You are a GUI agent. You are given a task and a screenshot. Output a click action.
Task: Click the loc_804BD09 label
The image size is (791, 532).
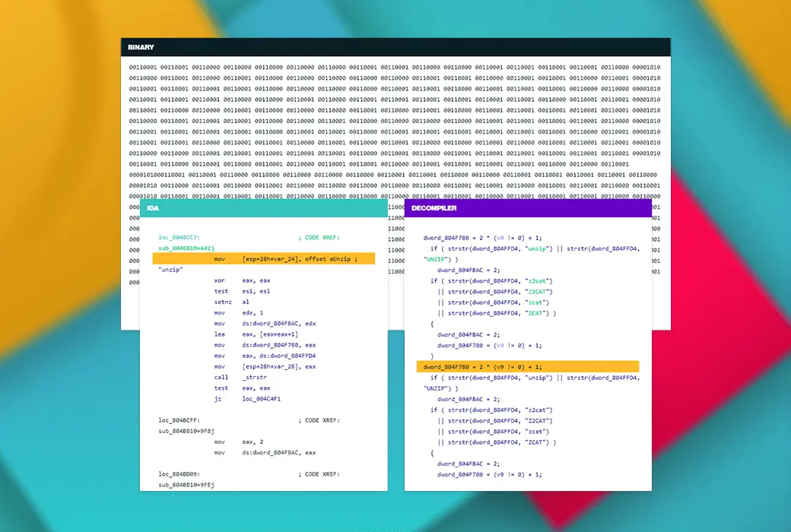(x=179, y=474)
